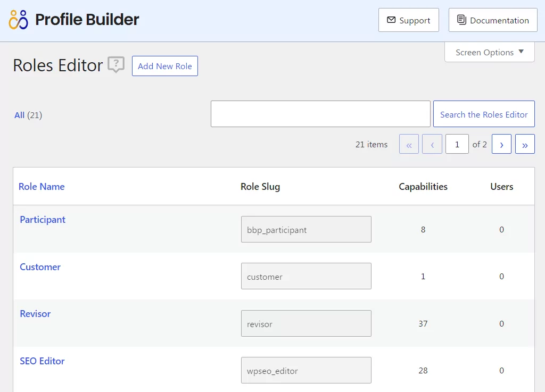Screen dimensions: 545x392
Task: Expand the Screen Options dropdown
Action: tap(490, 52)
